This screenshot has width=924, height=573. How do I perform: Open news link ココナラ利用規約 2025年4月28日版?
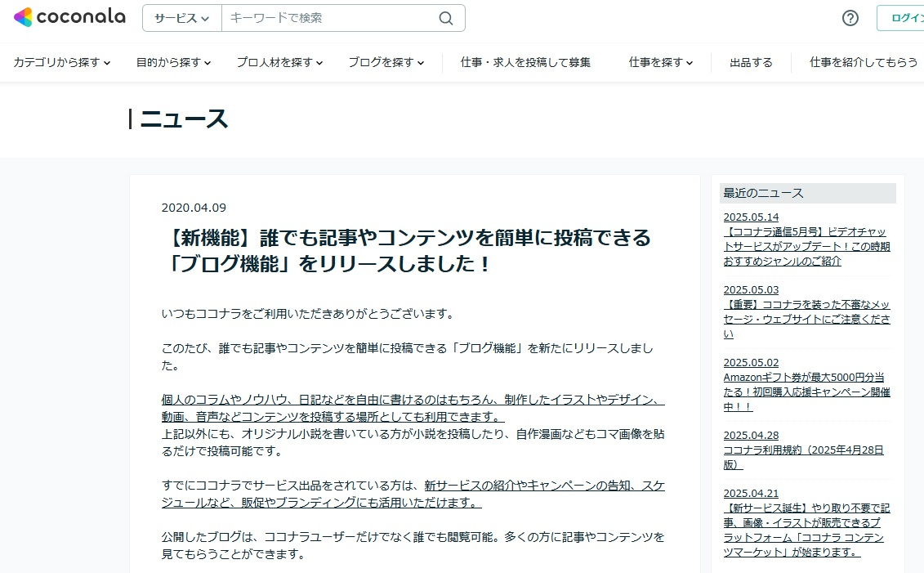pos(804,458)
